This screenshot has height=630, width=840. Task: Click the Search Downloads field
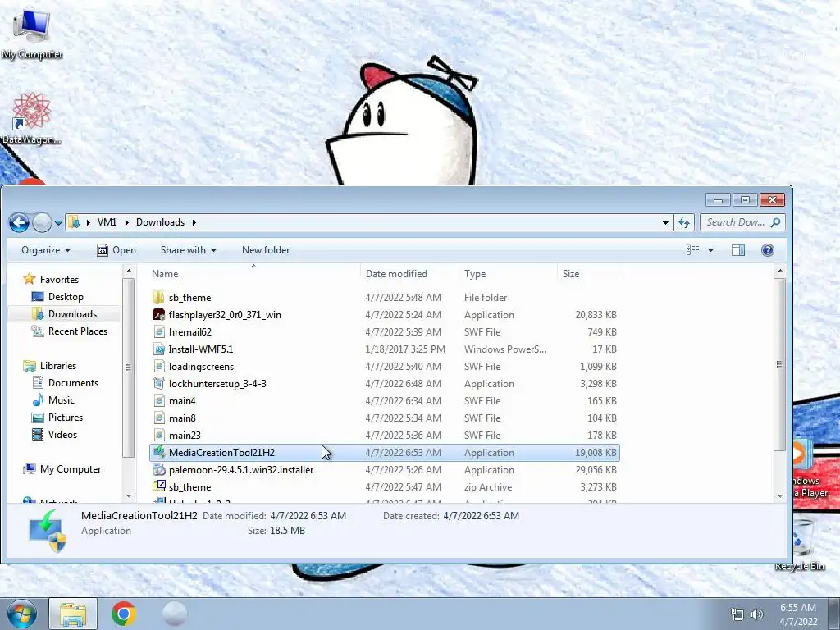tap(742, 222)
